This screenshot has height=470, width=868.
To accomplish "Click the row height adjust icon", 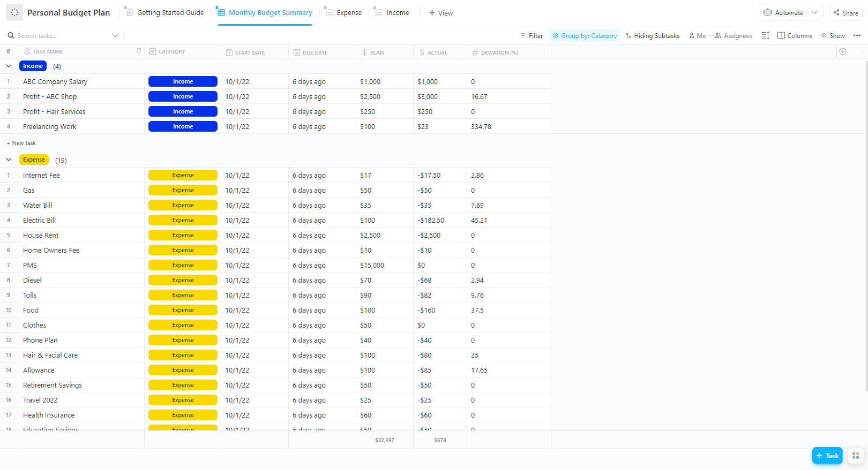I will coord(765,35).
